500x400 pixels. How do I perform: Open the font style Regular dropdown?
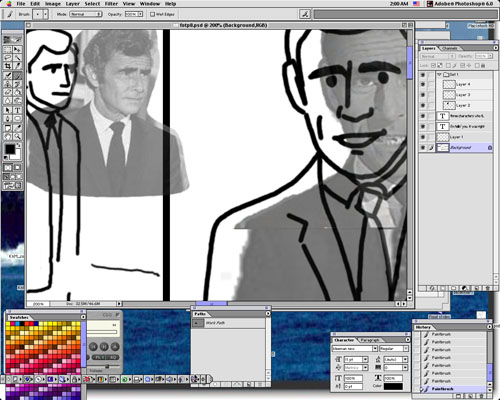tap(394, 348)
